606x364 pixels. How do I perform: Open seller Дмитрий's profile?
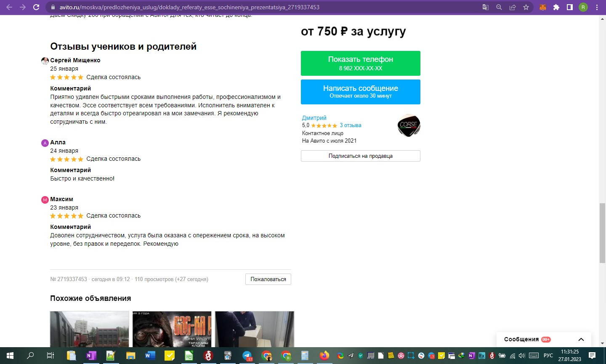click(314, 118)
